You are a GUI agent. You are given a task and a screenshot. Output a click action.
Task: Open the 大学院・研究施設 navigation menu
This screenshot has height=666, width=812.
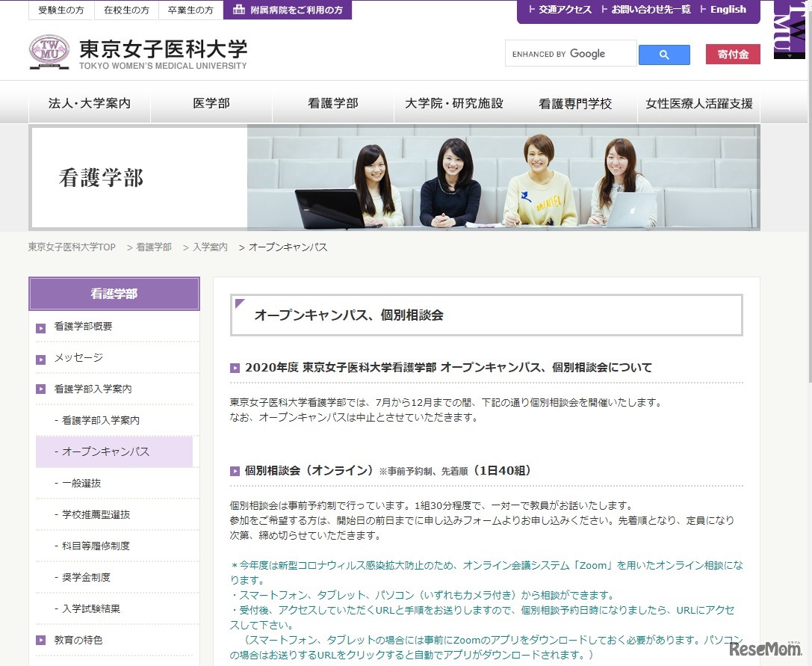click(x=454, y=104)
